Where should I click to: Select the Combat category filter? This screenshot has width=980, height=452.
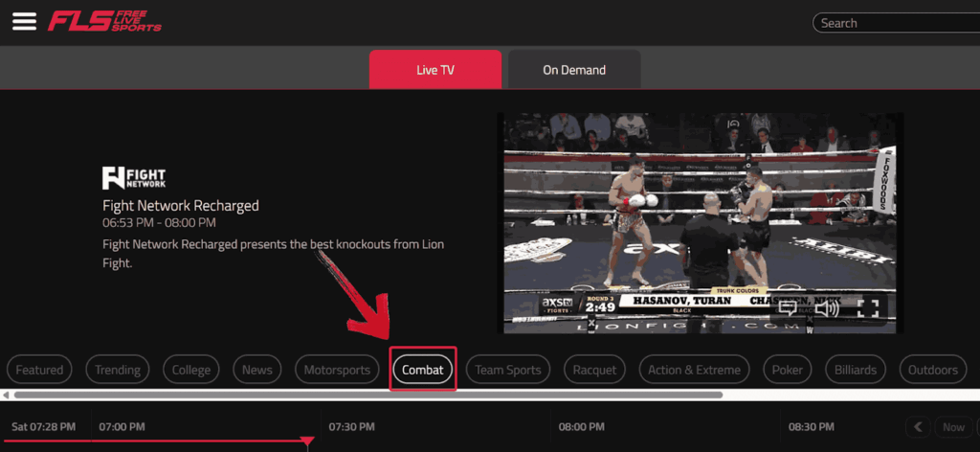(x=422, y=370)
